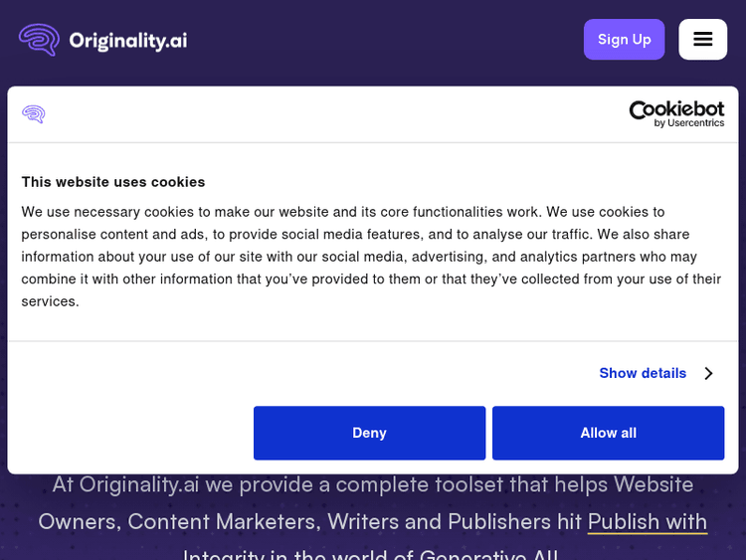Click the "This website uses cookies" heading
The height and width of the screenshot is (560, 746).
113,182
